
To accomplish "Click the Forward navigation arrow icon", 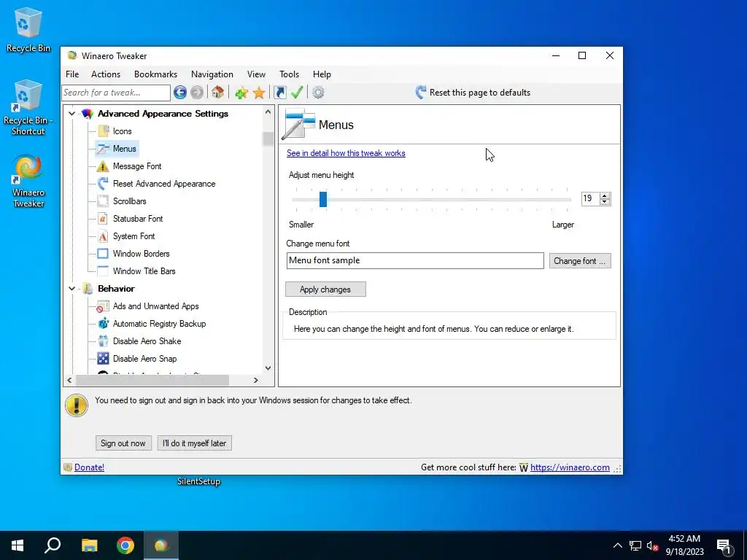I will tap(197, 93).
